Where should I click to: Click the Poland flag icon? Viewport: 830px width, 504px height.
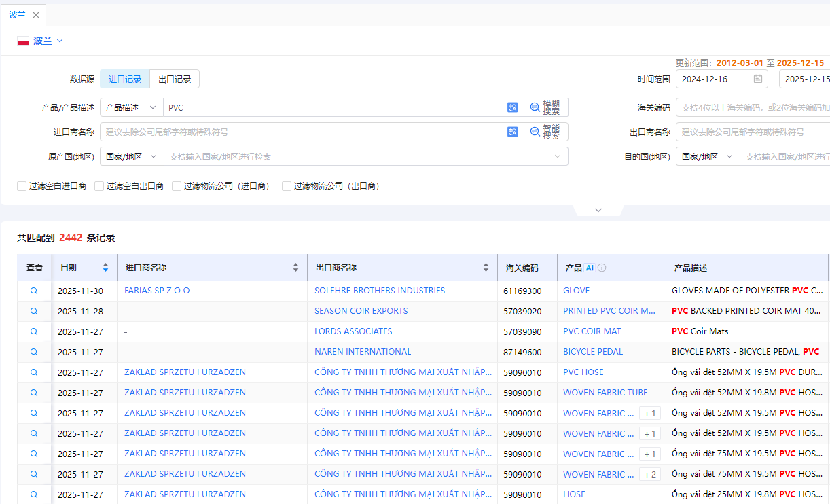tap(22, 40)
